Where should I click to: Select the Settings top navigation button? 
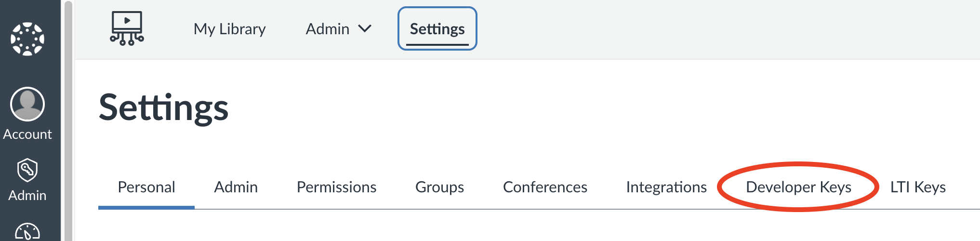437,28
